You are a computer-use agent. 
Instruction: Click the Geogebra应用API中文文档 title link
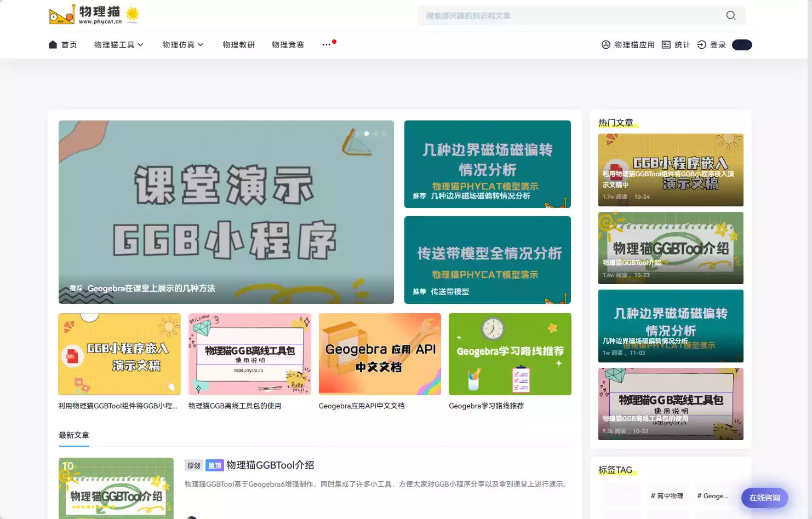coord(362,406)
